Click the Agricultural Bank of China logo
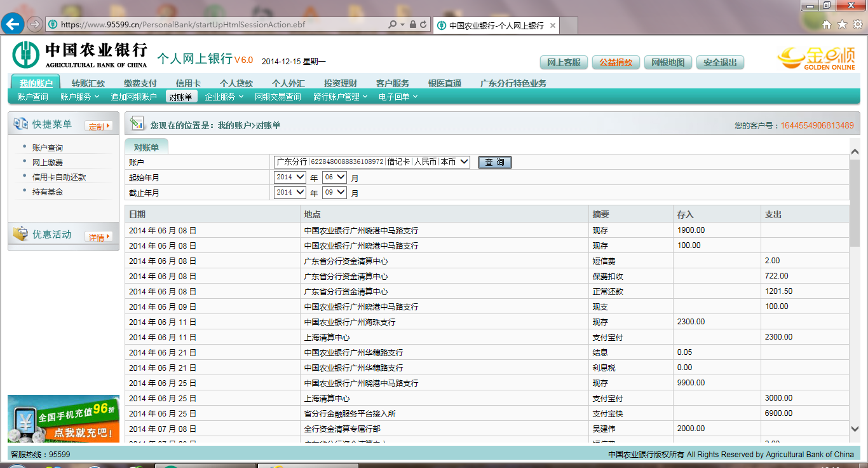Viewport: 868px width, 468px height. [80, 55]
